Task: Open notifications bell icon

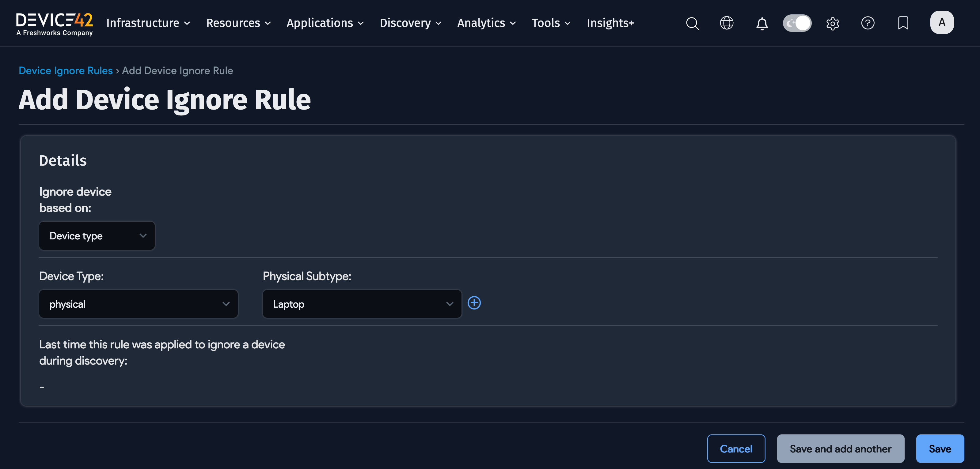Action: (762, 24)
